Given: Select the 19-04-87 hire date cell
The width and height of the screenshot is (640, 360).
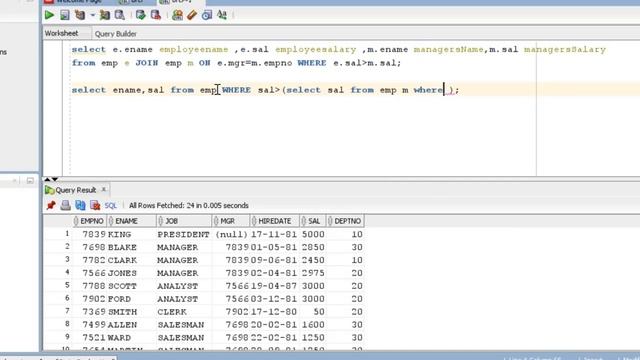Looking at the screenshot, I should (x=274, y=286).
